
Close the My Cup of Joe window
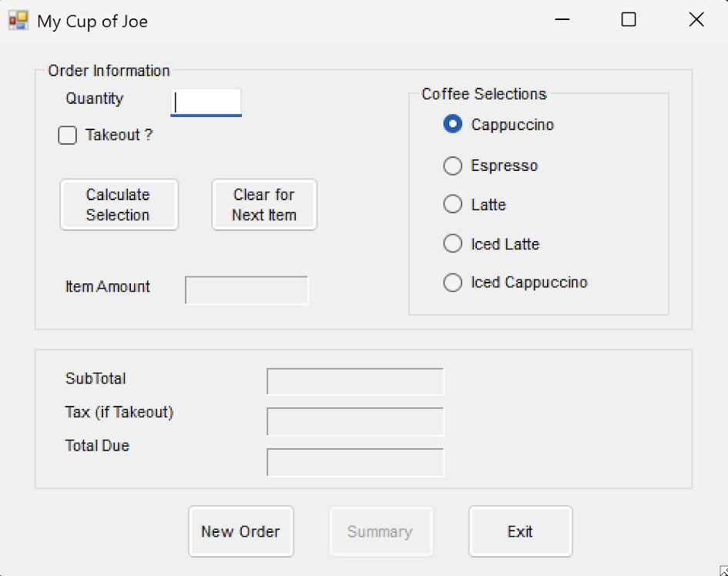point(696,21)
